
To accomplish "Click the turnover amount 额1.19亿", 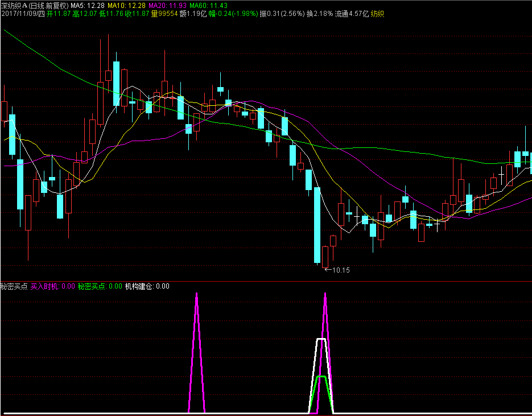I will click(x=193, y=14).
